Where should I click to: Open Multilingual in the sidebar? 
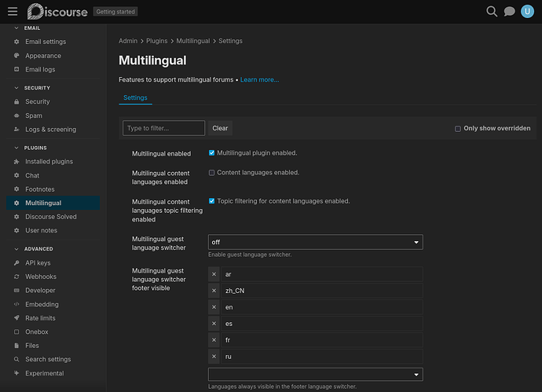click(53, 203)
